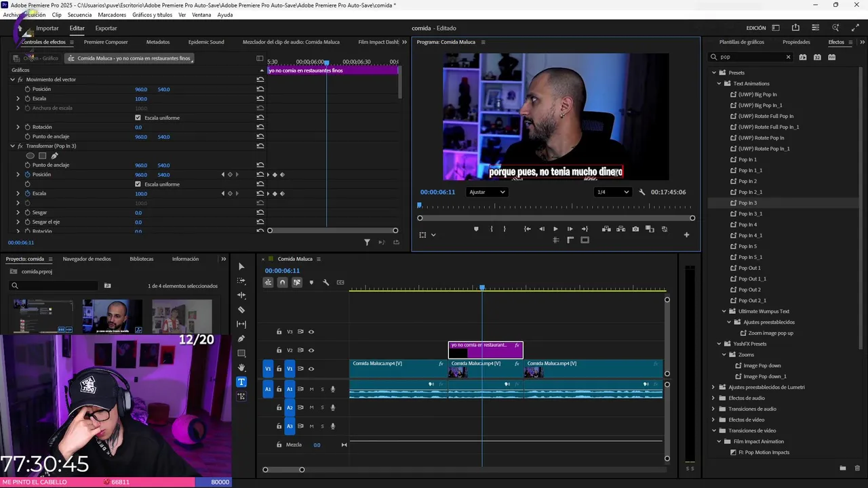Viewport: 868px width, 488px height.
Task: Select the Slip tool
Action: tap(241, 324)
